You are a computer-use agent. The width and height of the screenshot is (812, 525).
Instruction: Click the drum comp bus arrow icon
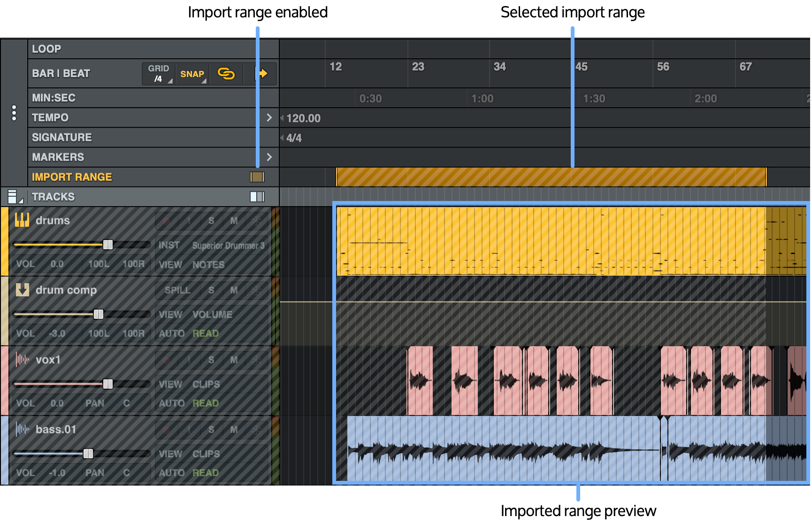22,290
